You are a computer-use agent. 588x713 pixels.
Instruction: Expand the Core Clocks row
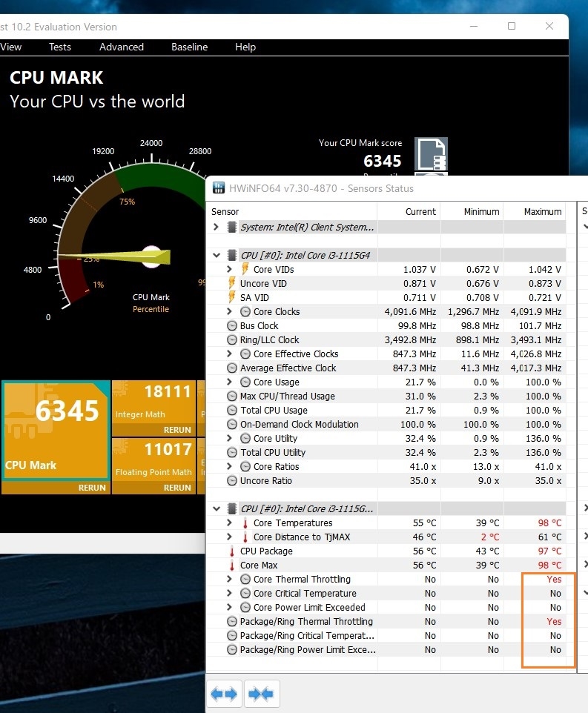click(230, 311)
